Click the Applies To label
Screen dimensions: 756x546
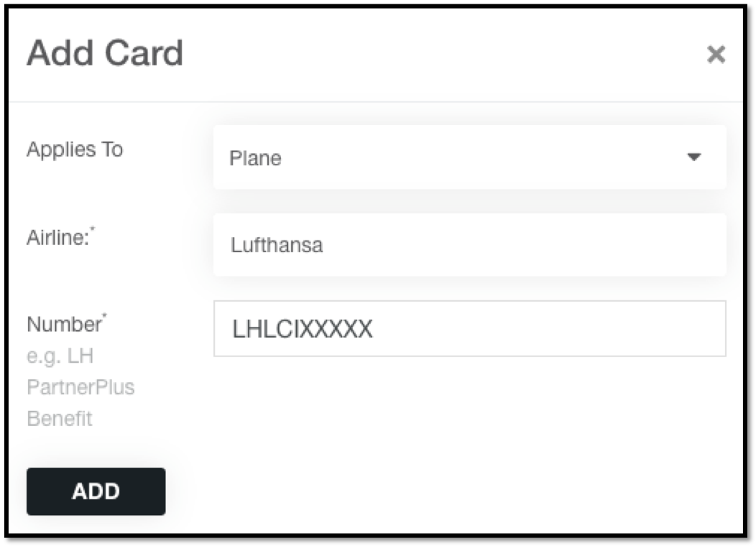[x=75, y=149]
